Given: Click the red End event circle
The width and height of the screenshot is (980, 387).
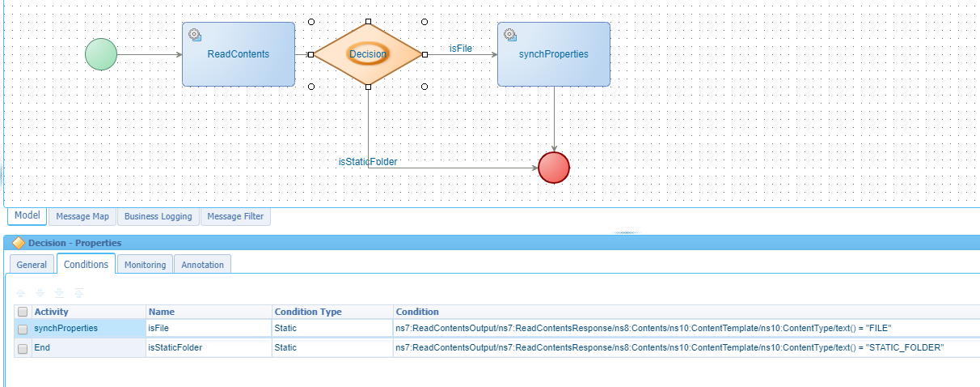Looking at the screenshot, I should click(554, 168).
